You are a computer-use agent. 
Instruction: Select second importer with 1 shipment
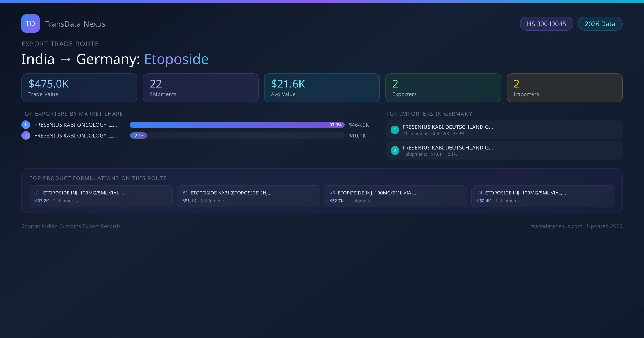[x=504, y=150]
